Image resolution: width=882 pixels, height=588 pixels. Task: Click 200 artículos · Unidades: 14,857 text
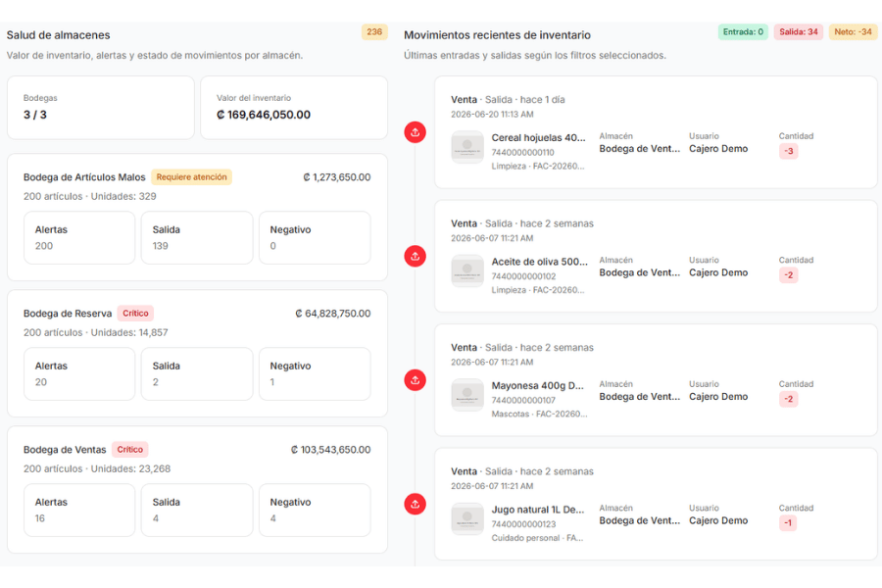click(x=96, y=332)
